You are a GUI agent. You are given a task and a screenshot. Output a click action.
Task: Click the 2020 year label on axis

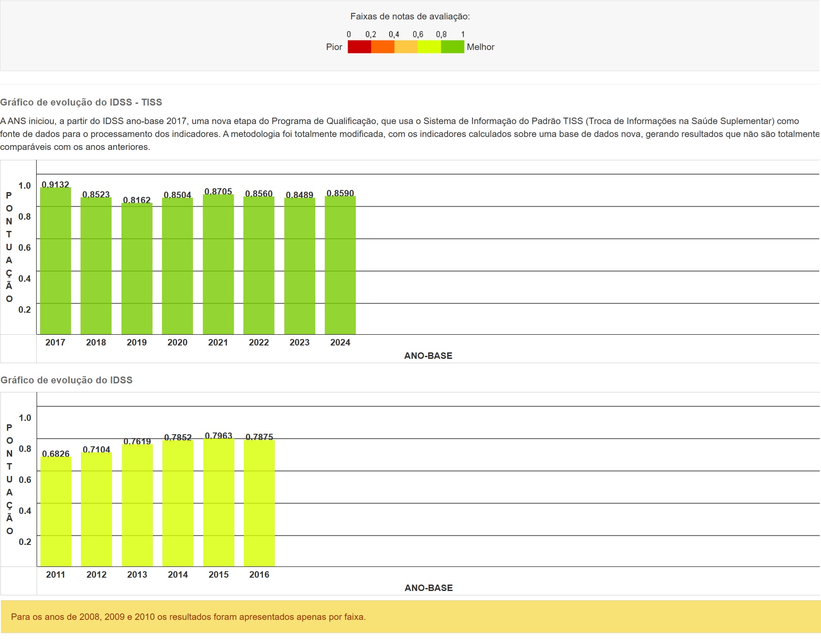coord(177,342)
